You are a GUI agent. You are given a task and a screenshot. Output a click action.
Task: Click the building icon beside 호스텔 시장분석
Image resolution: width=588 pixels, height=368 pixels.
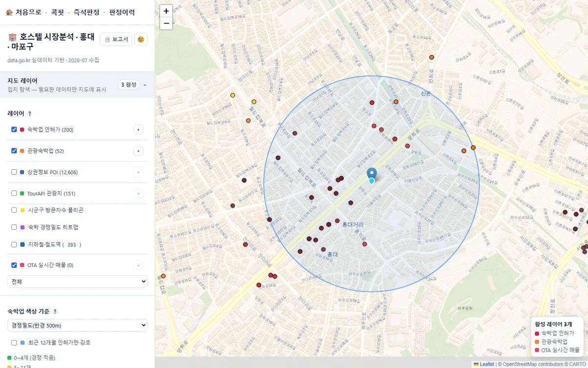pos(13,37)
